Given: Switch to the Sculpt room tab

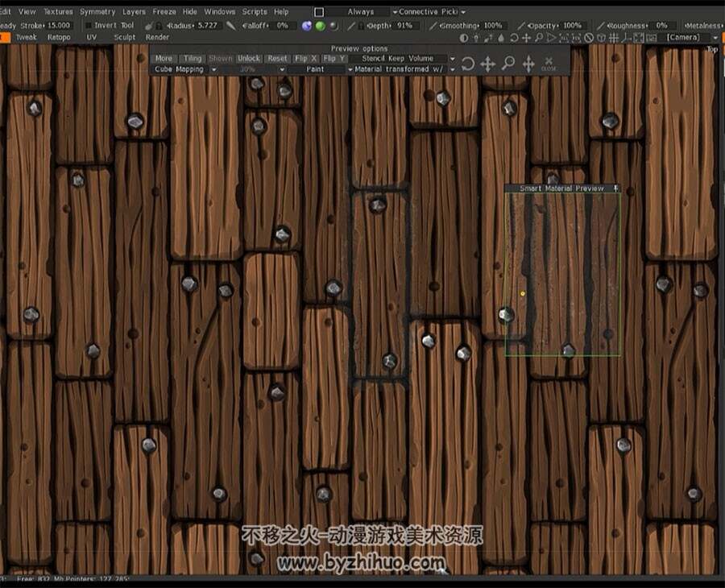Looking at the screenshot, I should point(124,37).
